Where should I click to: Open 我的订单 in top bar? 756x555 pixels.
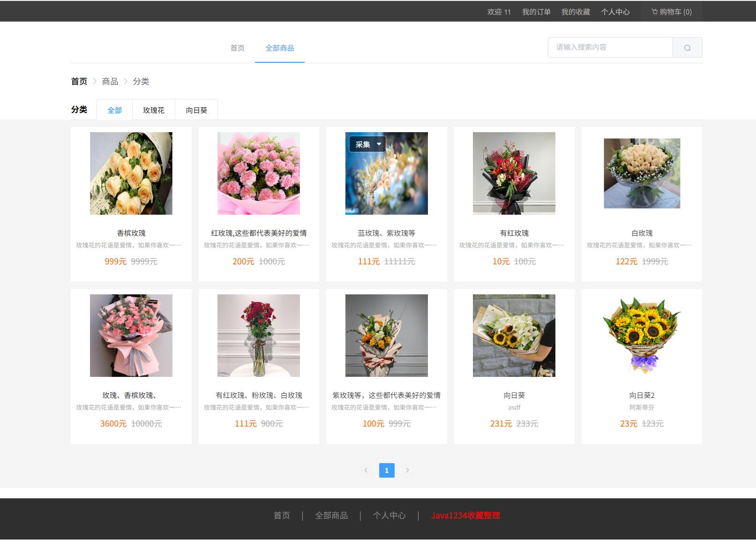(536, 12)
